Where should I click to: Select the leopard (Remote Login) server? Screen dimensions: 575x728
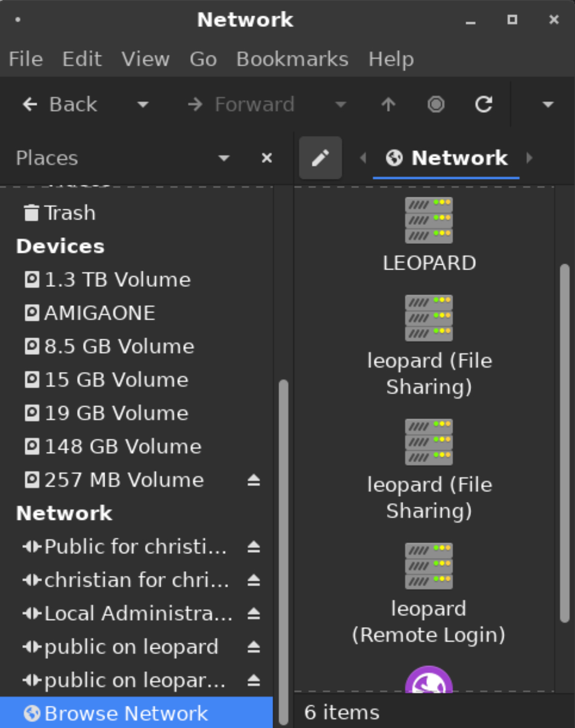pyautogui.click(x=429, y=566)
